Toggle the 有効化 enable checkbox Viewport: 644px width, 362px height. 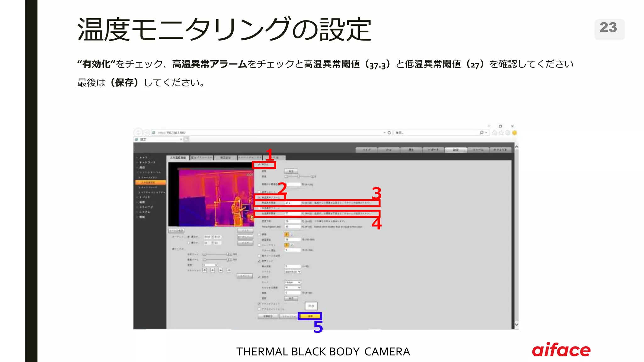click(259, 165)
